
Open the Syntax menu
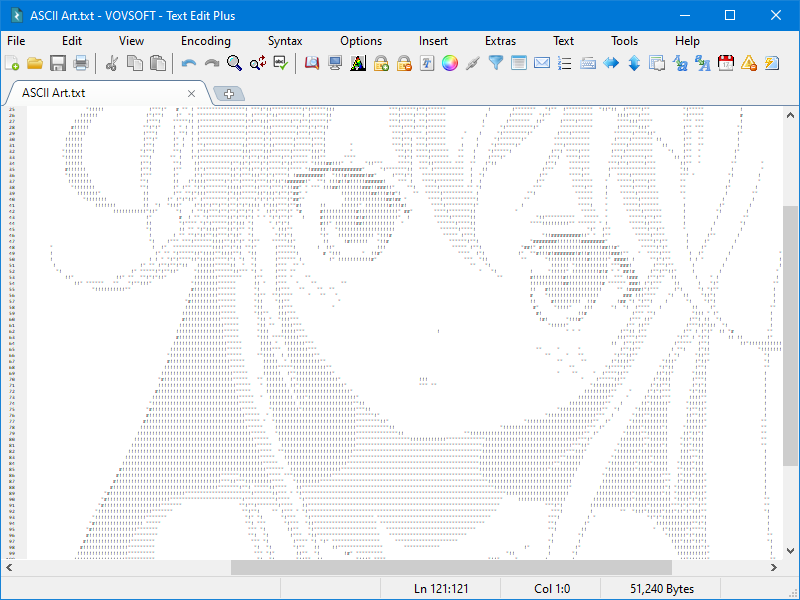285,41
